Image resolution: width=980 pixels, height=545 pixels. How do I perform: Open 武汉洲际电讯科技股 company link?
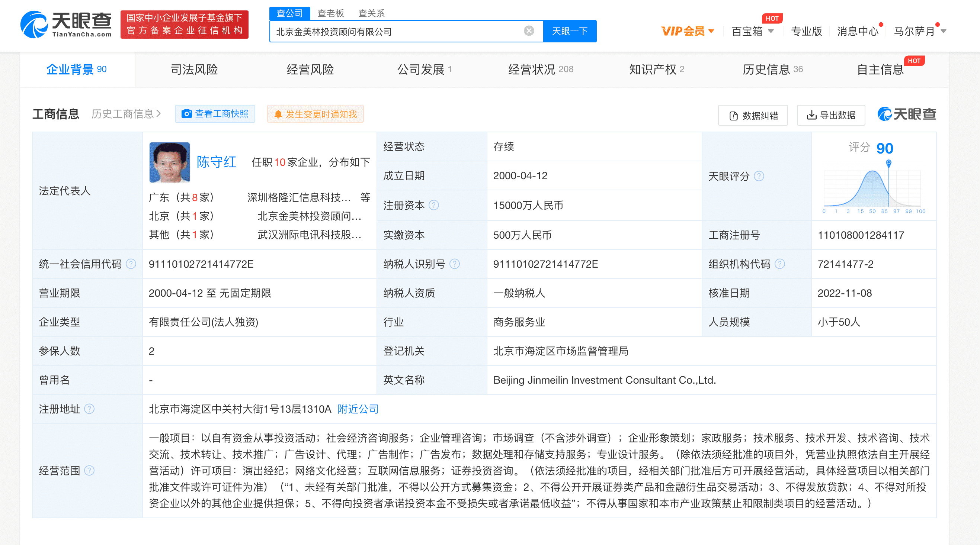[x=309, y=235]
